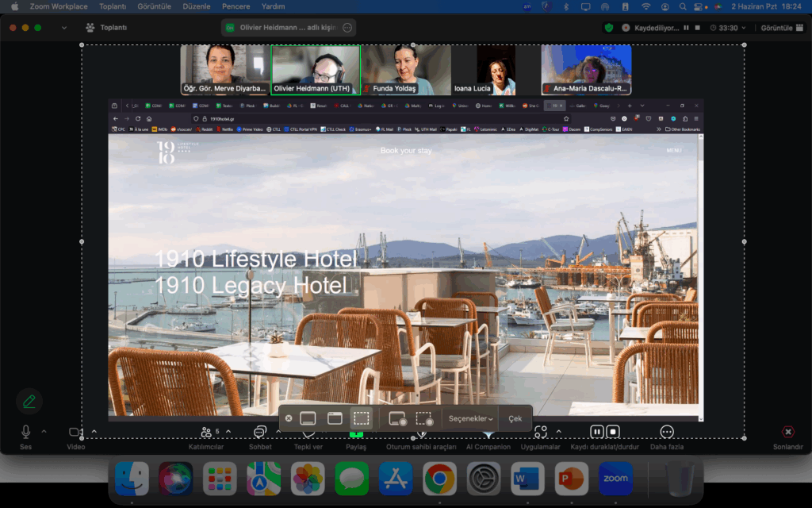Choose capture selected portion mode

click(x=362, y=418)
